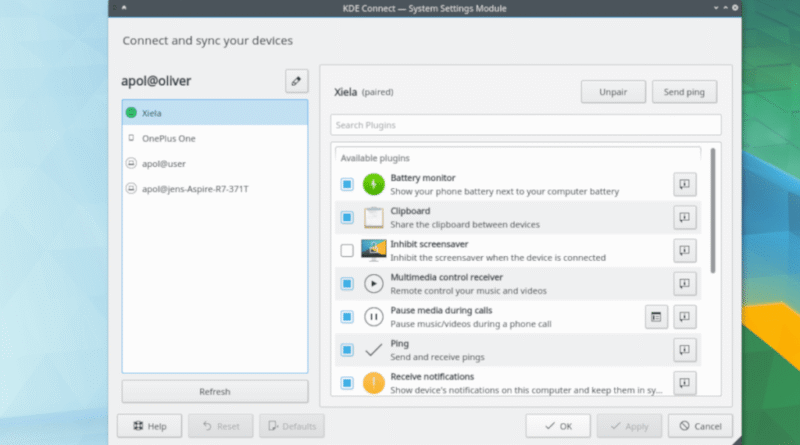Viewport: 800px width, 445px height.
Task: Open Help
Action: point(149,426)
